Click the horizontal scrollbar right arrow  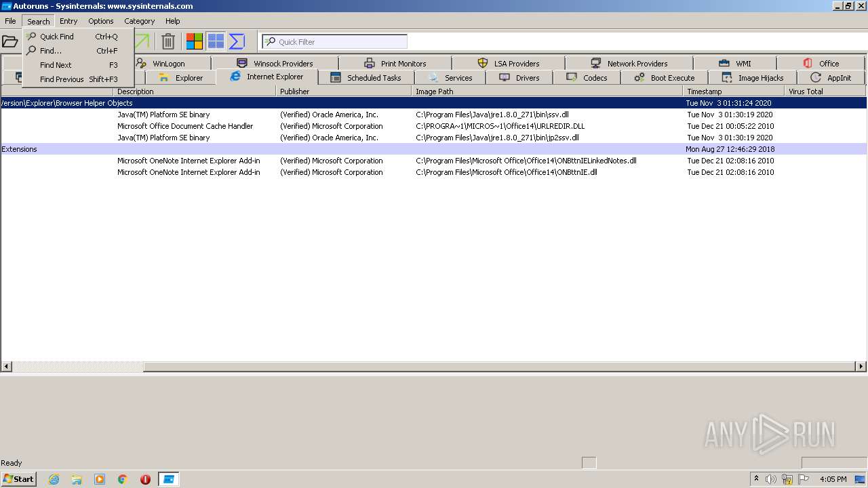pos(861,367)
